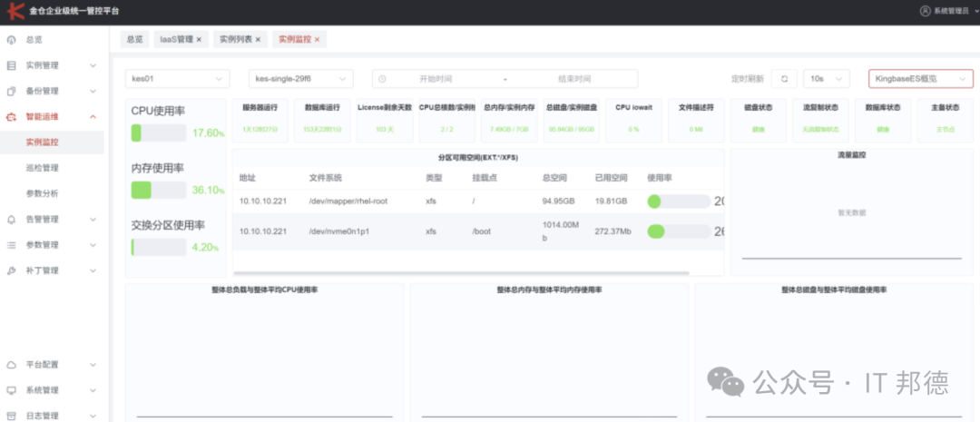Expand the 平台配置 menu
980x422 pixels.
point(93,365)
